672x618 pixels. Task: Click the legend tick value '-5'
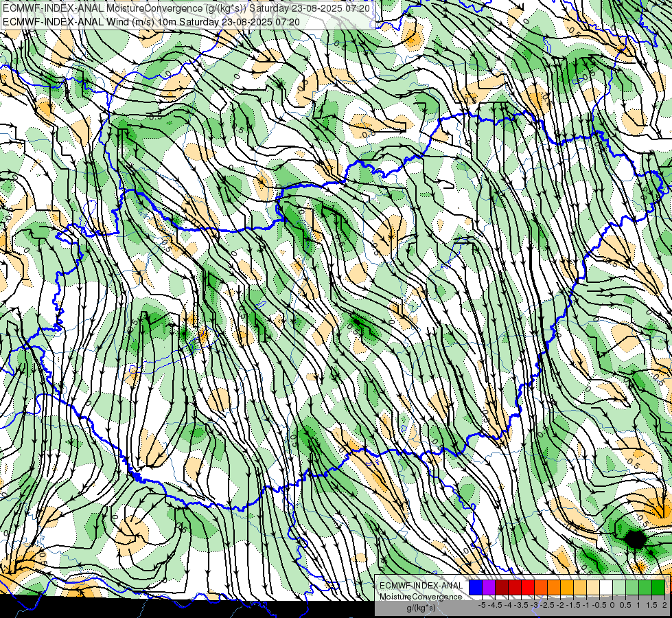482,605
